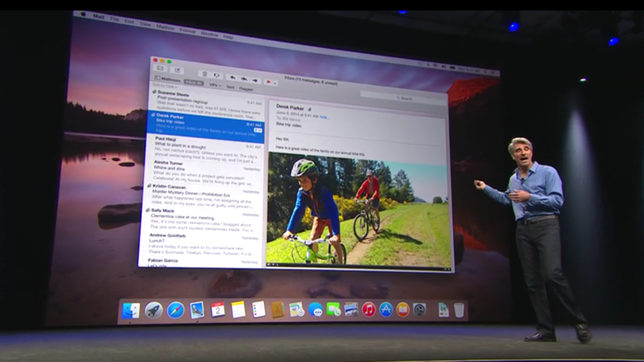This screenshot has height=362, width=644.
Task: Mark message as junk
Action: click(217, 75)
